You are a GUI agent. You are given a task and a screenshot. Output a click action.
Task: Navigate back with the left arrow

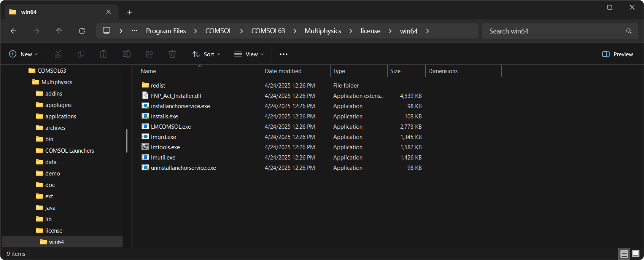pyautogui.click(x=14, y=31)
